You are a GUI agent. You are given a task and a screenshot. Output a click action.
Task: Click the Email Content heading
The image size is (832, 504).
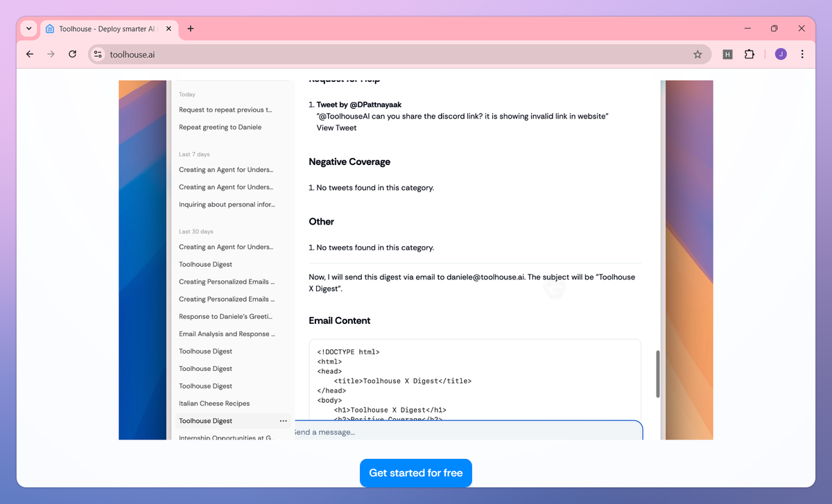tap(339, 320)
